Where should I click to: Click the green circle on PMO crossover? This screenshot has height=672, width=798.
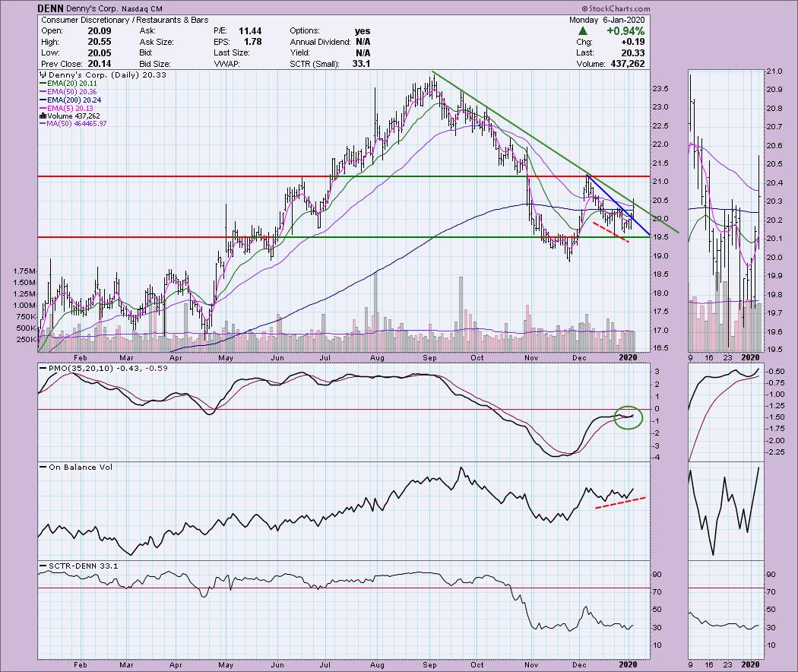pyautogui.click(x=629, y=417)
